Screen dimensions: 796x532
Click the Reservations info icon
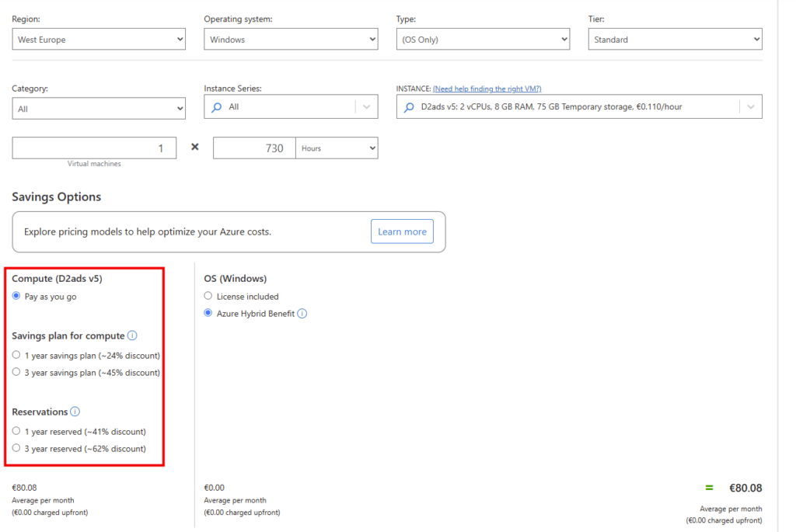(75, 412)
